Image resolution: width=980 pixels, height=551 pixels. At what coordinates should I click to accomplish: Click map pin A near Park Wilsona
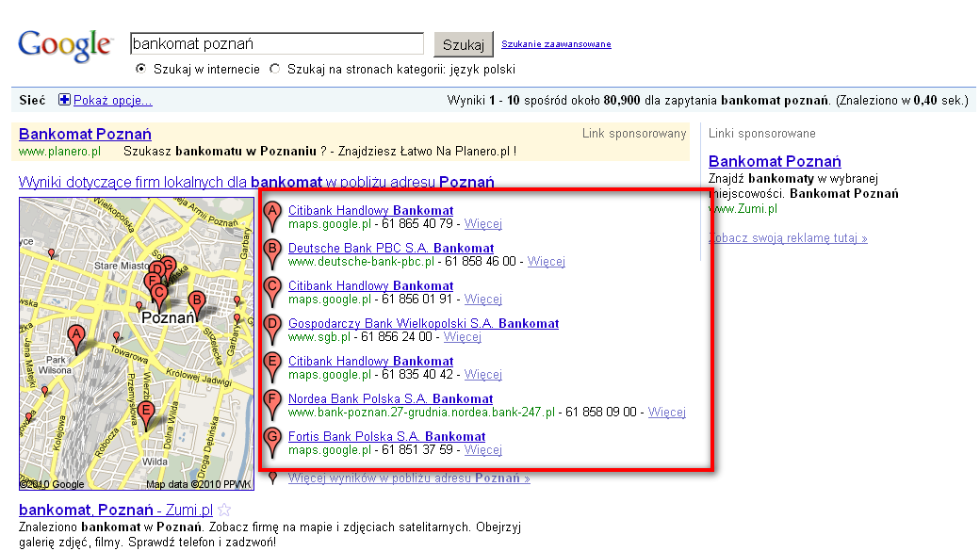pyautogui.click(x=76, y=339)
